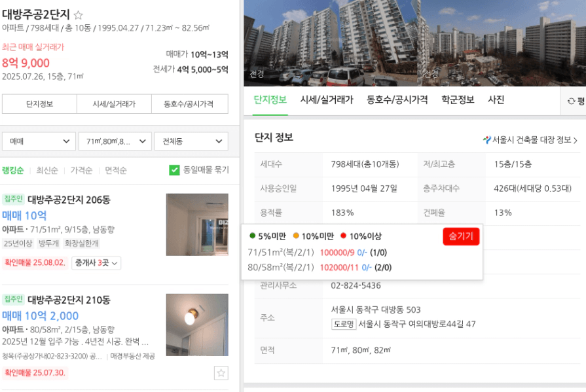Click the star icon on the 210동 listing
The height and width of the screenshot is (392, 586).
coord(221,373)
